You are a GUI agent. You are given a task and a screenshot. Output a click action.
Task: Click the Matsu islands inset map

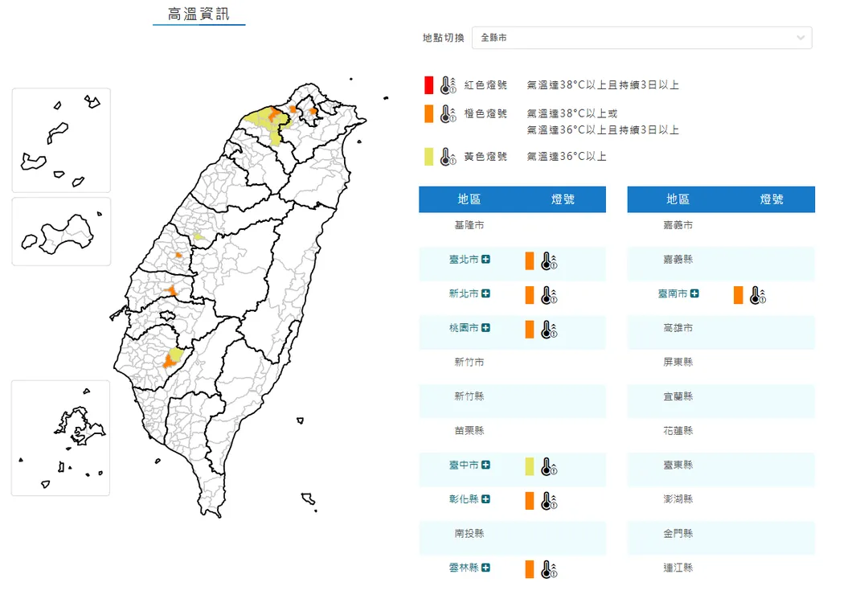pyautogui.click(x=61, y=140)
